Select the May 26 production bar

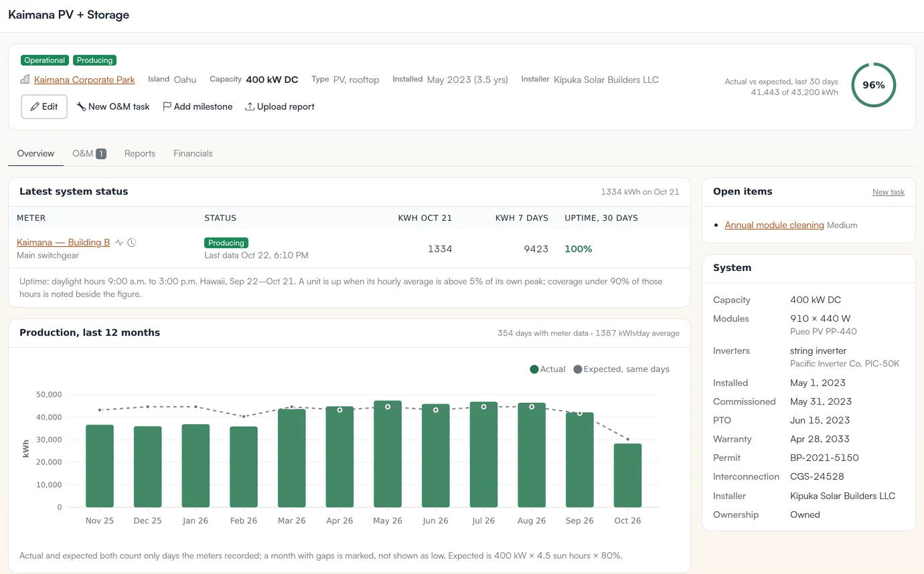(388, 454)
